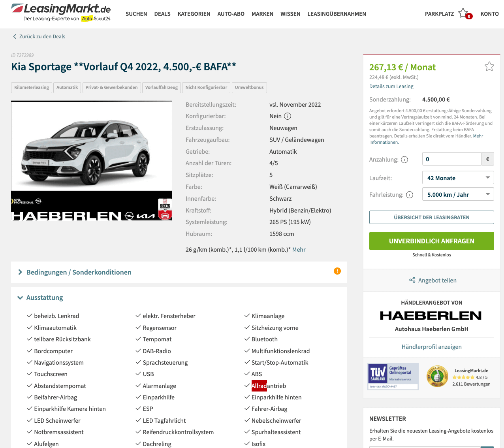Open DEALS in the navigation
Image resolution: width=504 pixels, height=448 pixels.
pos(162,14)
